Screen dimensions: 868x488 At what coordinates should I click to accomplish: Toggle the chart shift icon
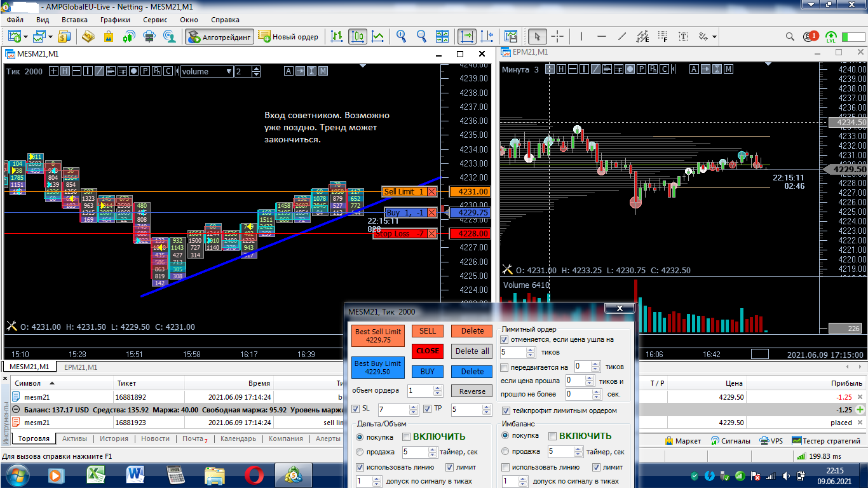pyautogui.click(x=487, y=36)
